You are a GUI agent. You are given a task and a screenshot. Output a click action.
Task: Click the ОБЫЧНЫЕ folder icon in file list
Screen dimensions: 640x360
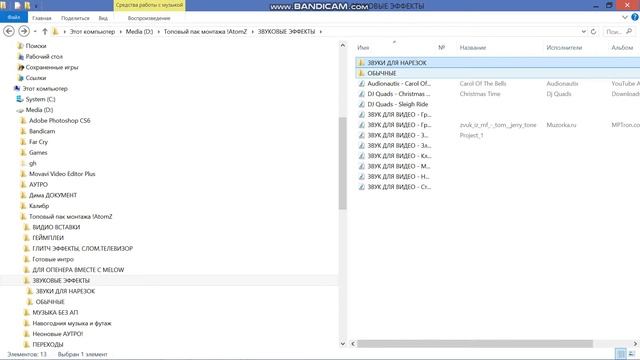[361, 73]
